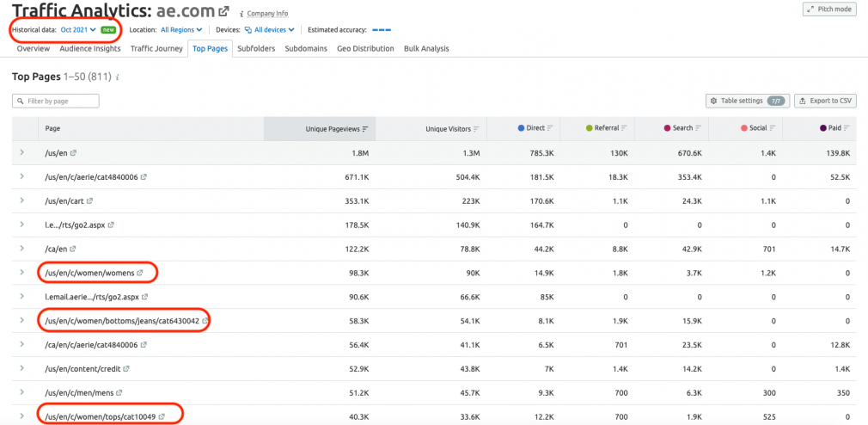Open external link icon for /us/en/content/credit
The image size is (868, 425).
tap(126, 368)
